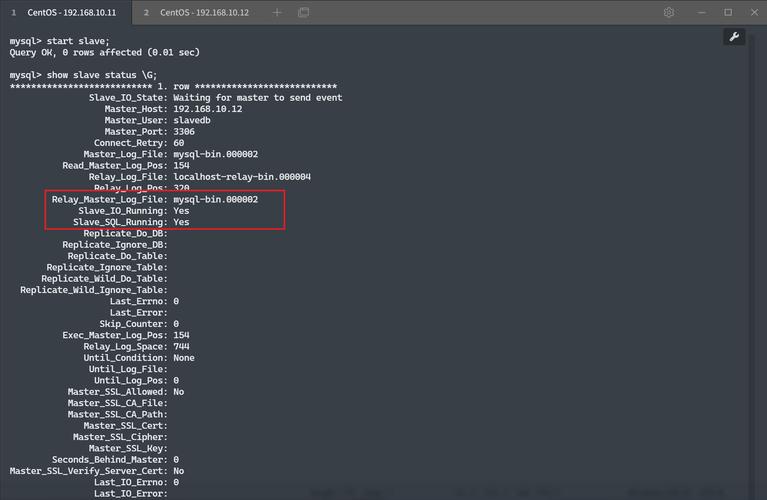Click Until_Condition value None
767x500 pixels.
pos(184,358)
